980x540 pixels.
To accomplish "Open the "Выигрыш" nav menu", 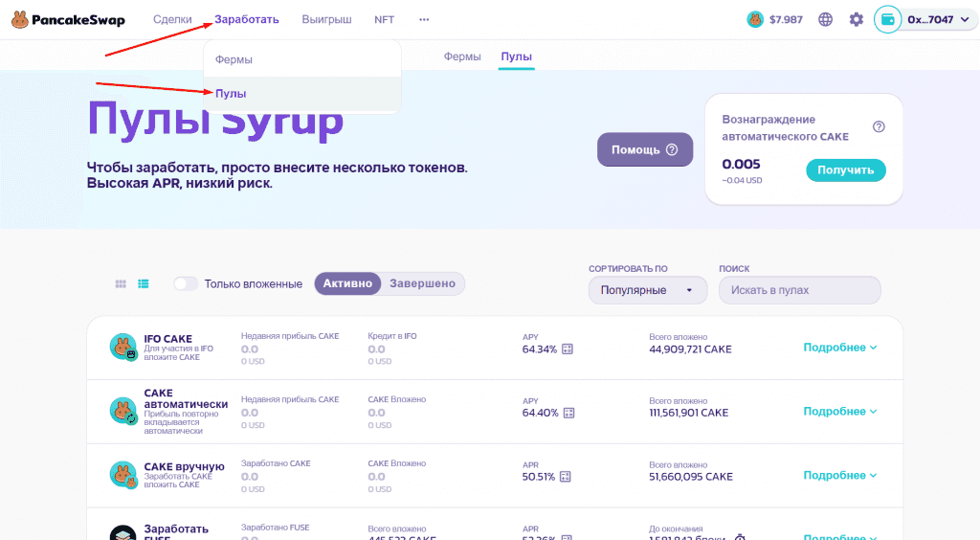I will tap(327, 19).
